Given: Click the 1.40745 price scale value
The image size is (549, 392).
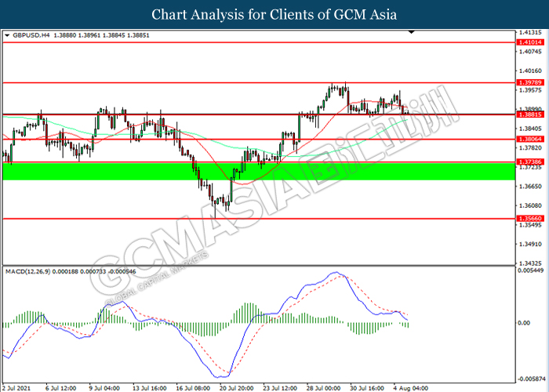Looking at the screenshot, I should (530, 52).
